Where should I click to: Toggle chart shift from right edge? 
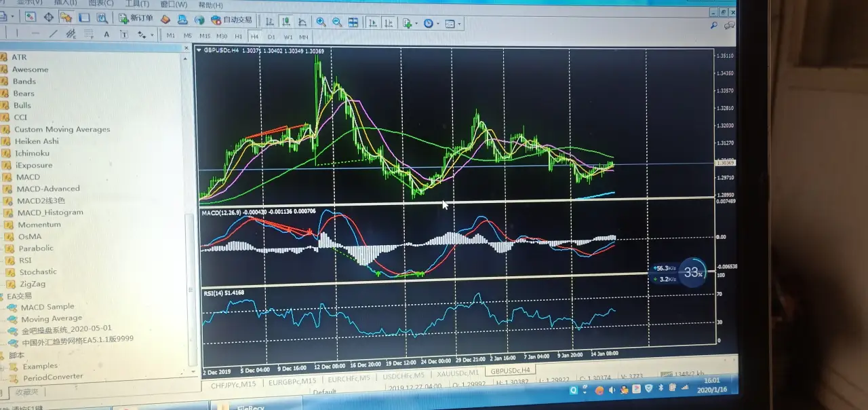(389, 23)
